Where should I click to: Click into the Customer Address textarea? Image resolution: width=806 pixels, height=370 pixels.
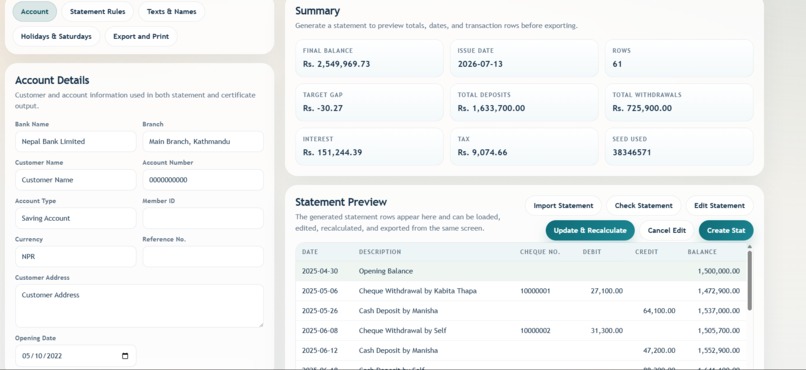pos(139,306)
